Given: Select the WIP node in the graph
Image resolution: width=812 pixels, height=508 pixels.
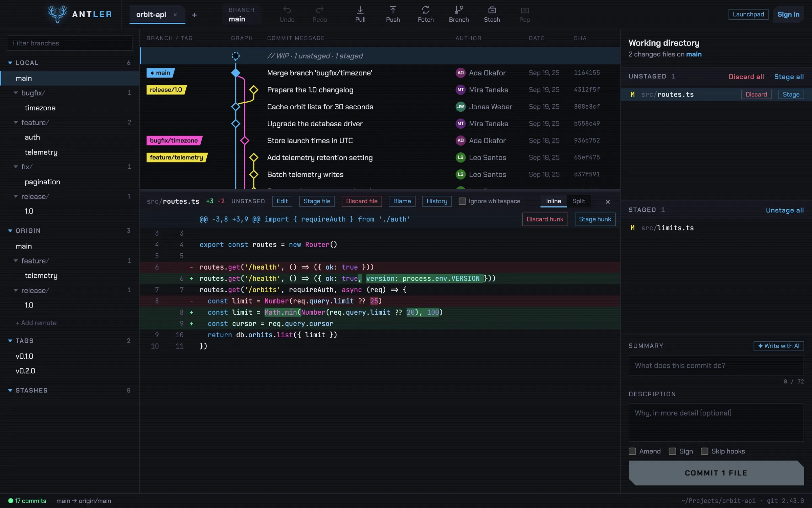Looking at the screenshot, I should click(x=235, y=56).
